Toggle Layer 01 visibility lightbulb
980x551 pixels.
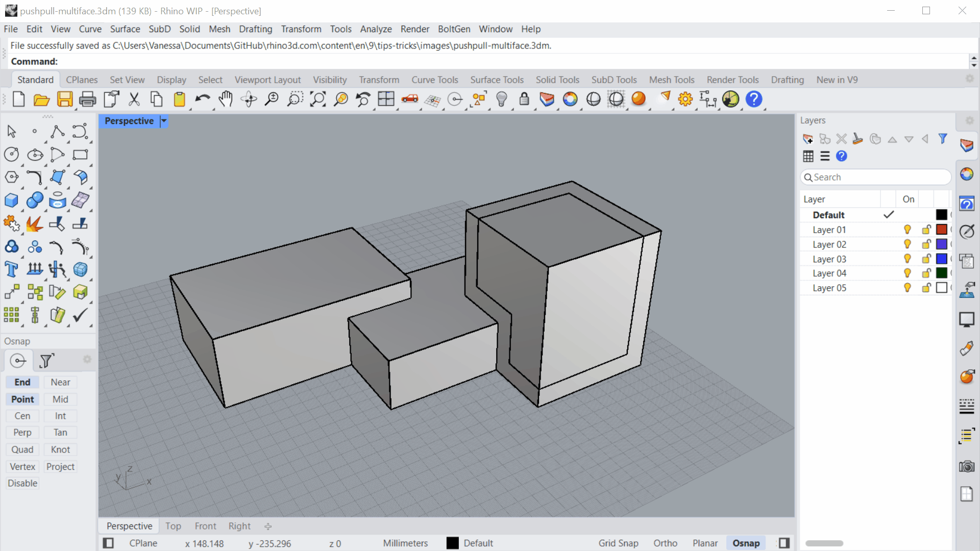tap(908, 230)
